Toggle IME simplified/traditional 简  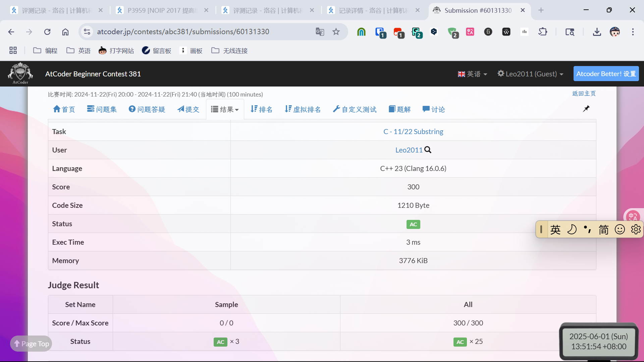pyautogui.click(x=604, y=230)
